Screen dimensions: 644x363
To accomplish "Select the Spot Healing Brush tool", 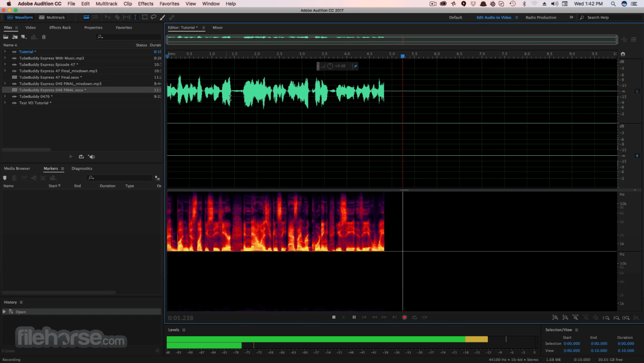I will [171, 17].
